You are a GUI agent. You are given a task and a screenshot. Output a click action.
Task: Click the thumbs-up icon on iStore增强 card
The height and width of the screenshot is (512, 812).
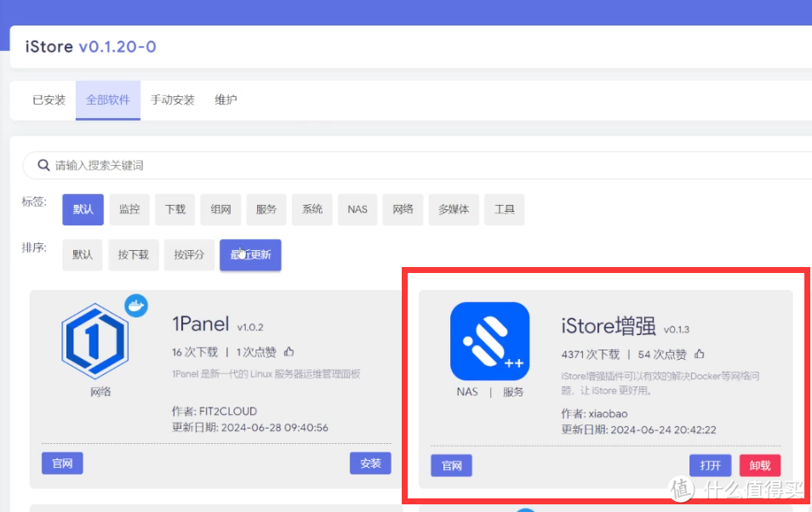click(699, 353)
